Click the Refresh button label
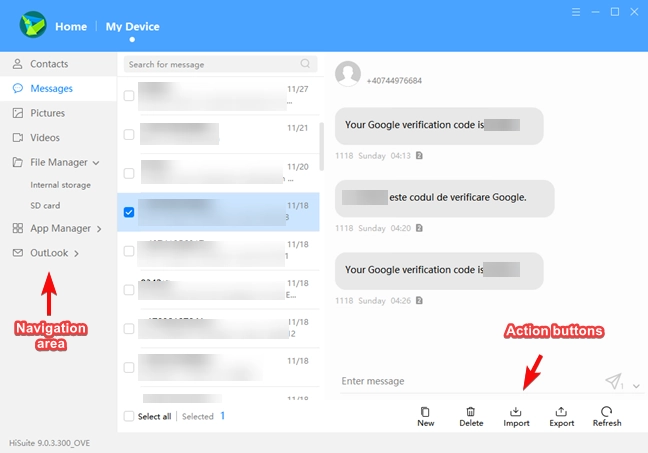The width and height of the screenshot is (648, 453). pyautogui.click(x=607, y=423)
